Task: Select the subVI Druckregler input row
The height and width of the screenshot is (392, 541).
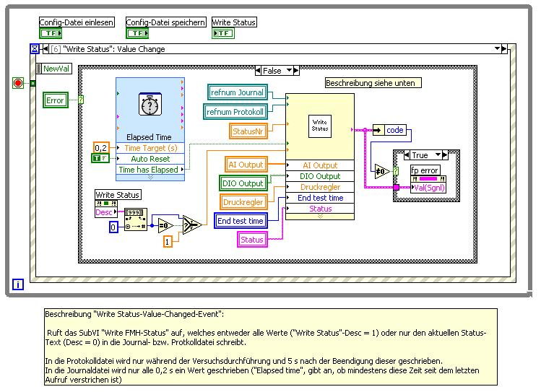Action: pos(320,187)
